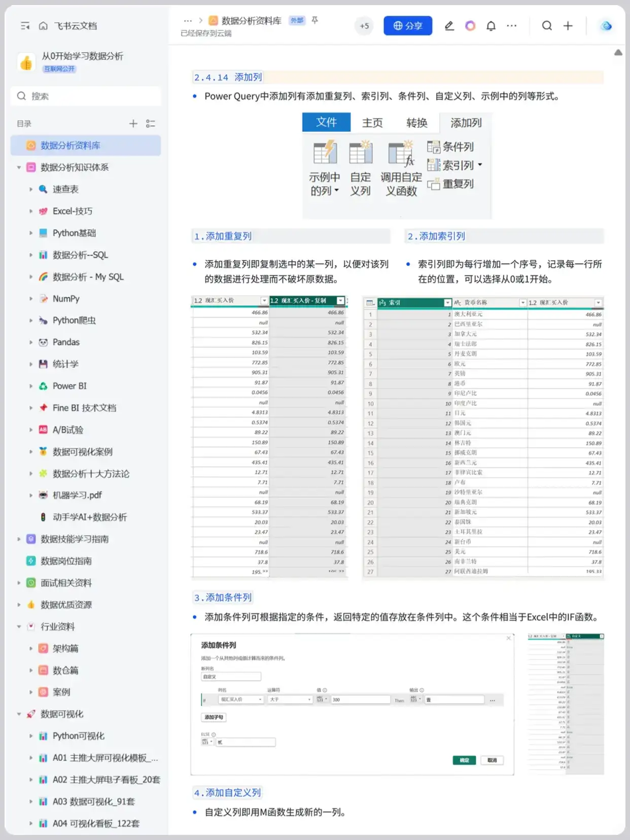Open the 动手学AI+数据分析 page
The image size is (630, 840).
coord(90,517)
